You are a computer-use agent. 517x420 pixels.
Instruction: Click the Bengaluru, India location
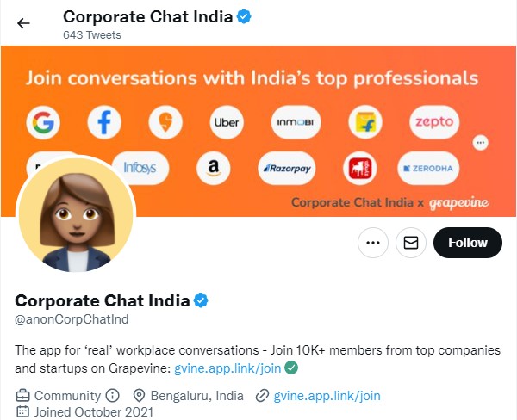(196, 396)
